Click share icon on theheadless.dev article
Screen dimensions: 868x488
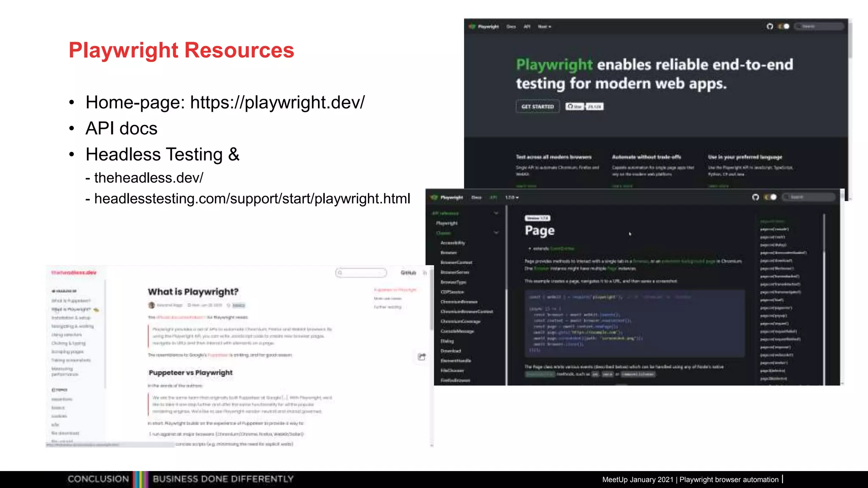click(422, 357)
